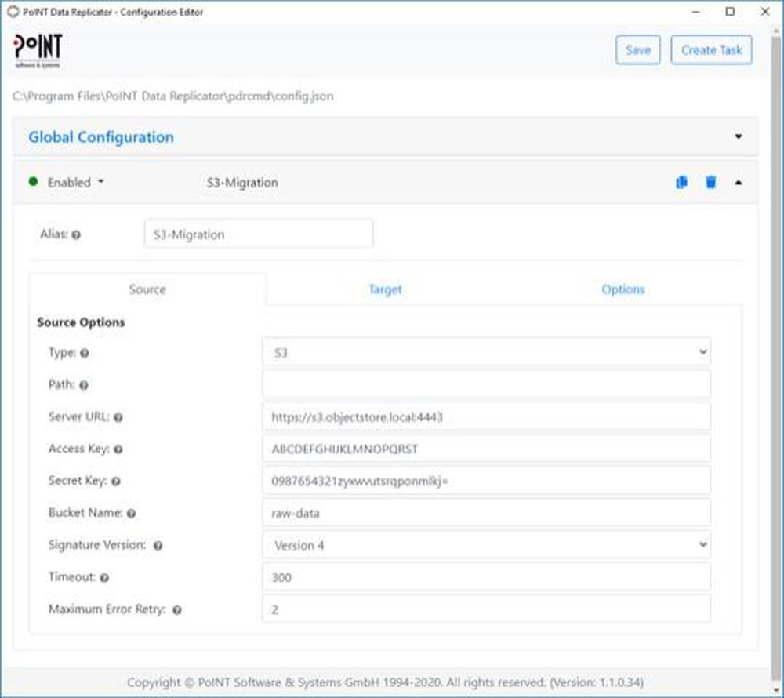This screenshot has height=698, width=784.
Task: Open the help icon next to Signature Version
Action: (x=158, y=546)
